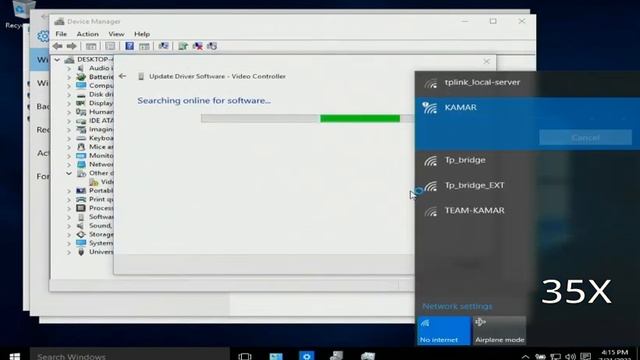Expand the Display adapters category

pos(69,103)
